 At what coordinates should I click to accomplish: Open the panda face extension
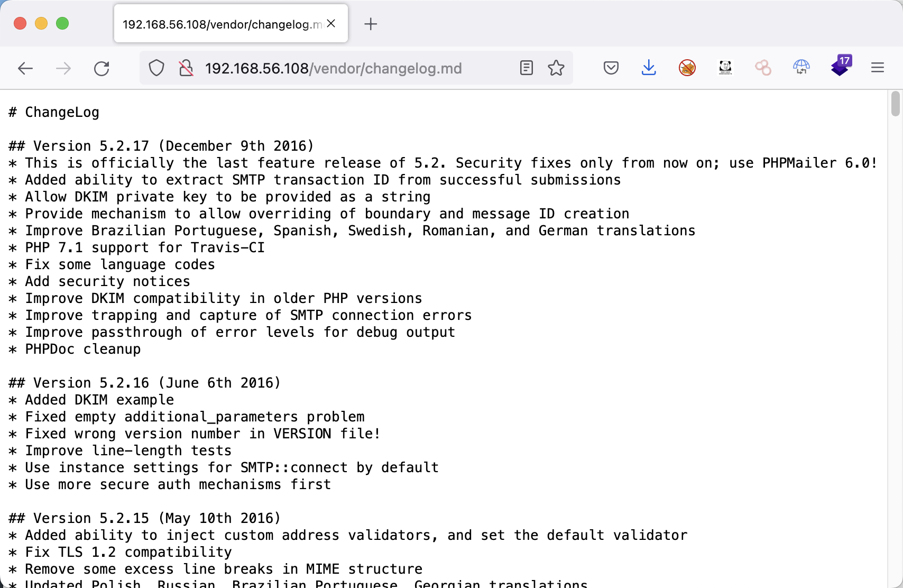pyautogui.click(x=725, y=67)
